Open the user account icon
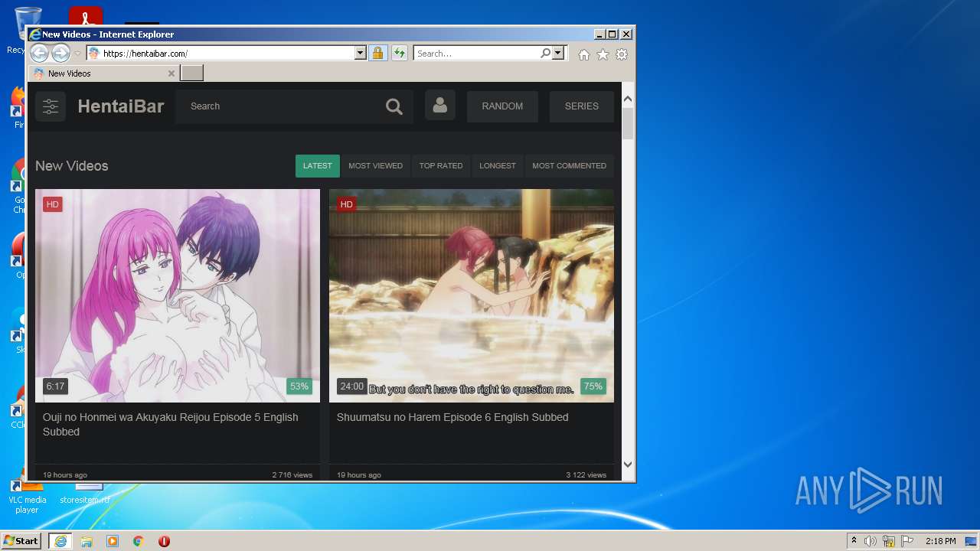980x551 pixels. pyautogui.click(x=439, y=106)
